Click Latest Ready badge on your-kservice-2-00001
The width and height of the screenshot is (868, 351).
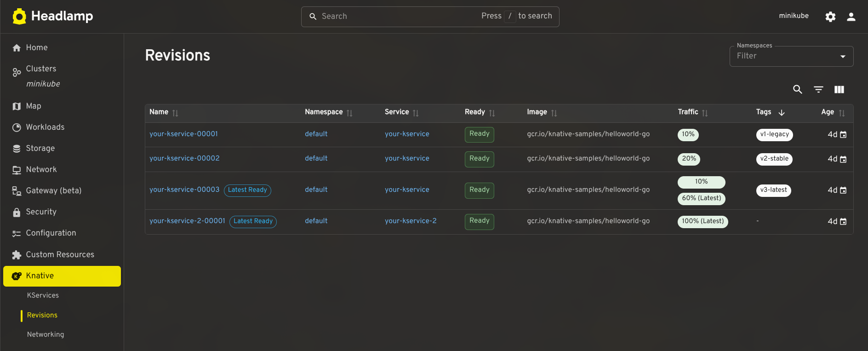point(253,221)
